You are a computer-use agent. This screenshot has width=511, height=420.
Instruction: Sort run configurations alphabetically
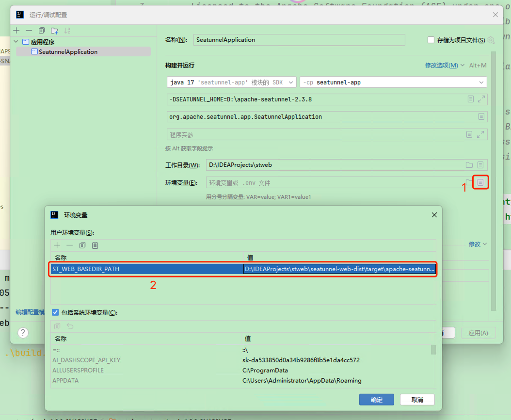point(67,31)
